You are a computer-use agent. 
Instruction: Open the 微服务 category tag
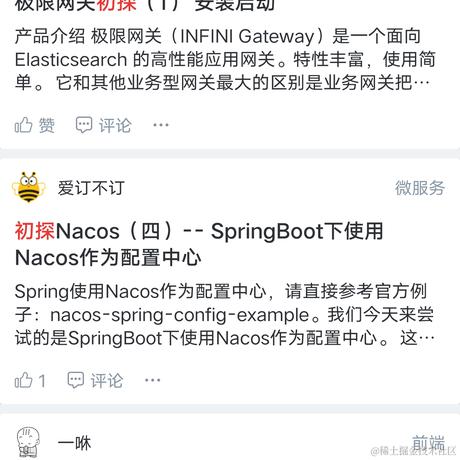click(x=420, y=188)
